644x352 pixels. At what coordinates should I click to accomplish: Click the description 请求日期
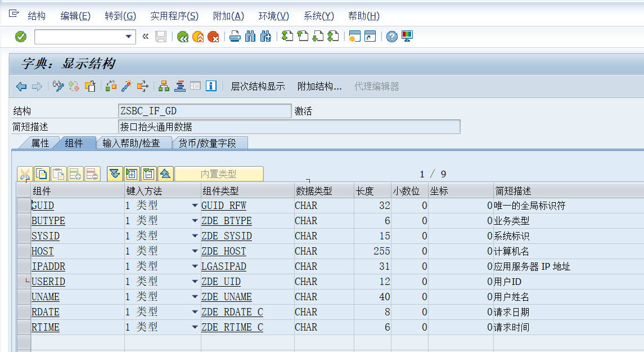click(511, 312)
